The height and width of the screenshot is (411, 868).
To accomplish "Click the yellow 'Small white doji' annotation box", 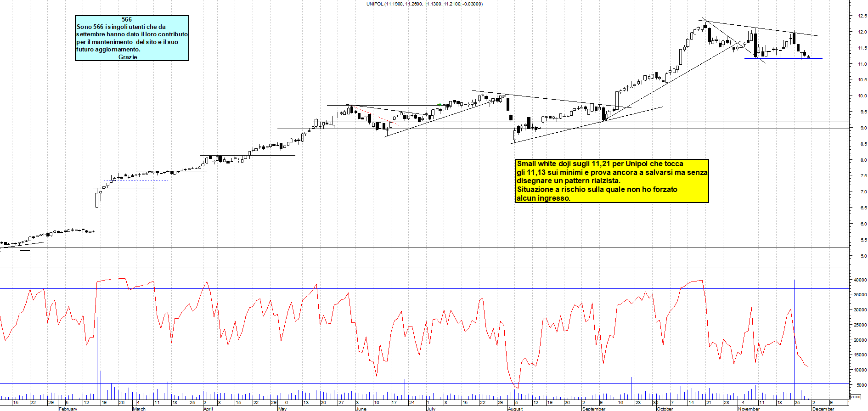I will [612, 181].
